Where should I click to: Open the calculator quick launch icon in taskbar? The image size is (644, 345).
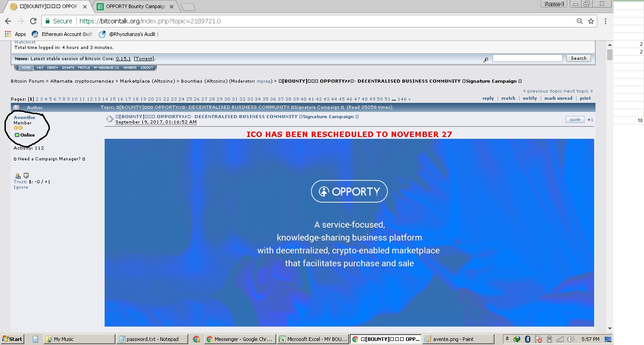[35, 339]
